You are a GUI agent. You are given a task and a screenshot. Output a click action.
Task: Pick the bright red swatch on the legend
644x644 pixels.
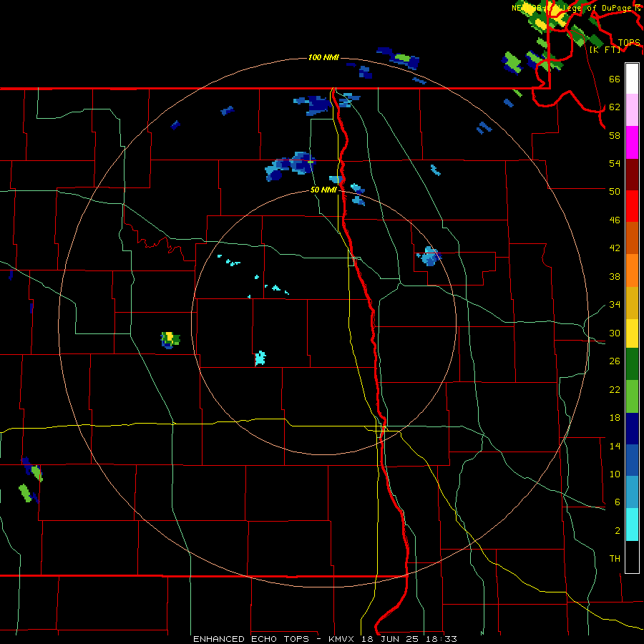632,206
